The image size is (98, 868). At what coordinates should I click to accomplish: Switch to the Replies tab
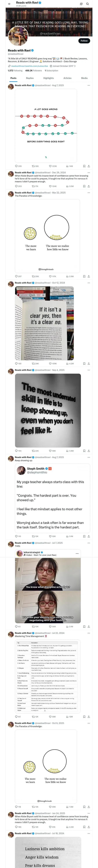pos(30,78)
